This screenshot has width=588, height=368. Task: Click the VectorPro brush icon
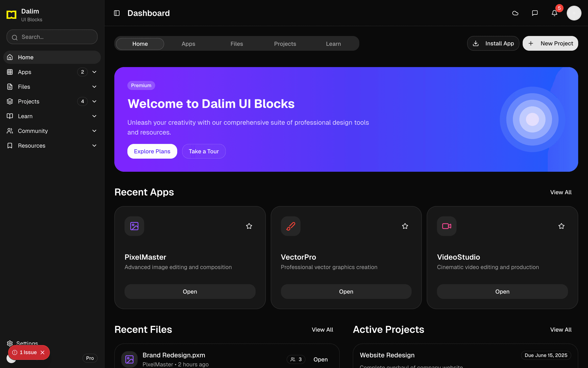[291, 226]
